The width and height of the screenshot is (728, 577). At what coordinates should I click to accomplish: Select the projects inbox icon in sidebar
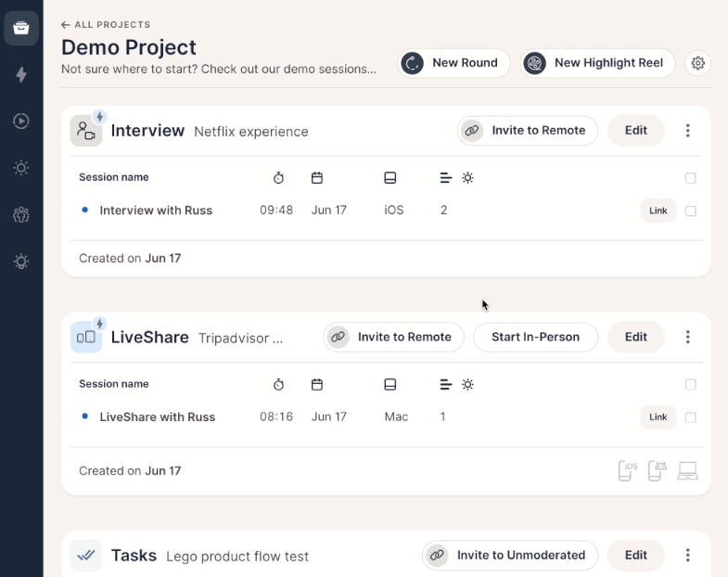[21, 28]
